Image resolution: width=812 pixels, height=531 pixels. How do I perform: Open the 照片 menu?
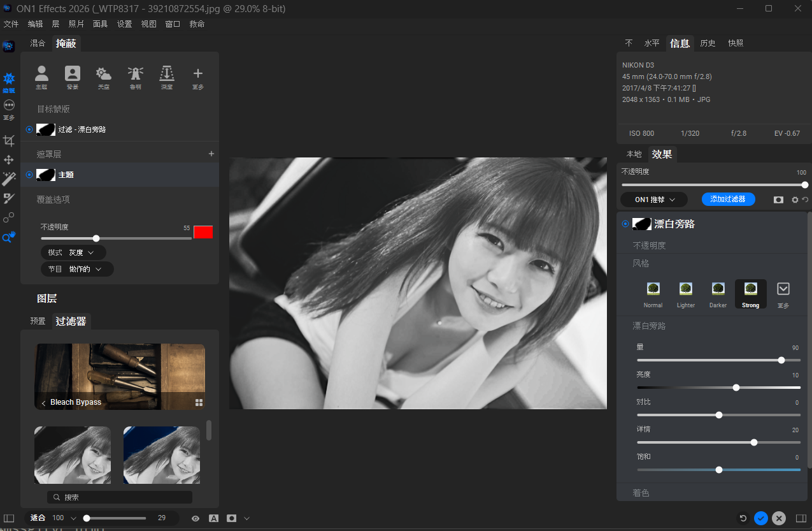(x=76, y=24)
